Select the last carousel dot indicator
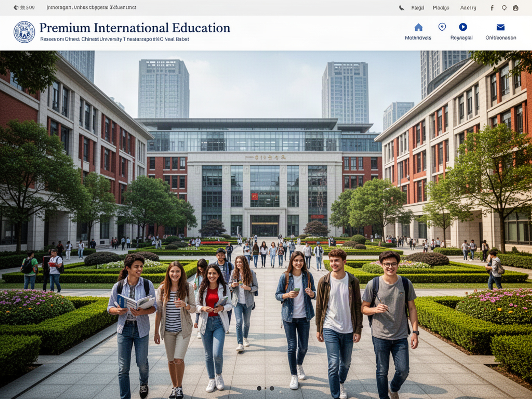This screenshot has width=532, height=399. click(x=272, y=388)
